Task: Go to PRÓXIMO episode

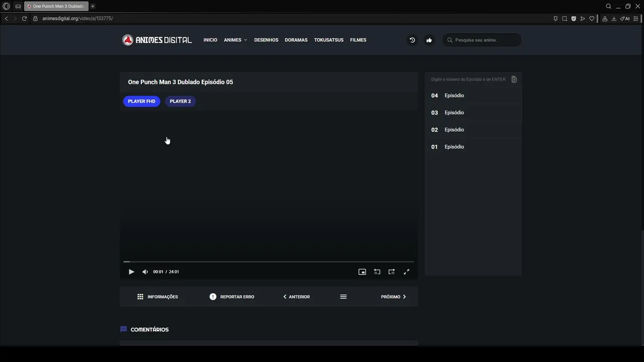Action: point(393,297)
